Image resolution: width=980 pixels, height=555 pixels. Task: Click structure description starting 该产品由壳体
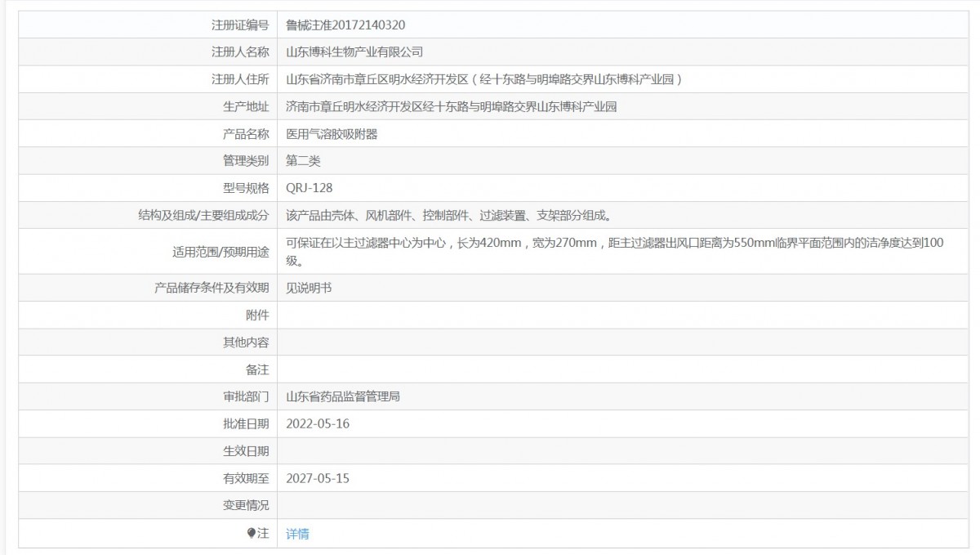(x=449, y=216)
